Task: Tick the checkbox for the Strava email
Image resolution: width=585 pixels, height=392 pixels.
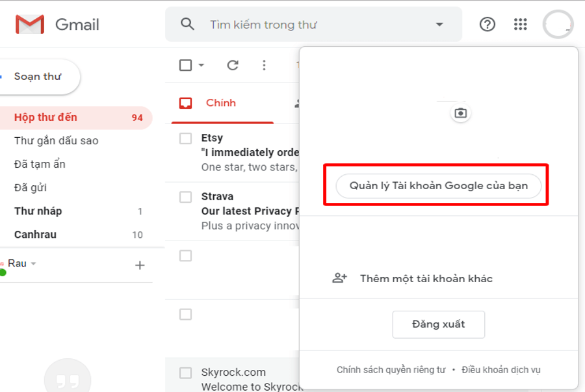Action: click(186, 197)
